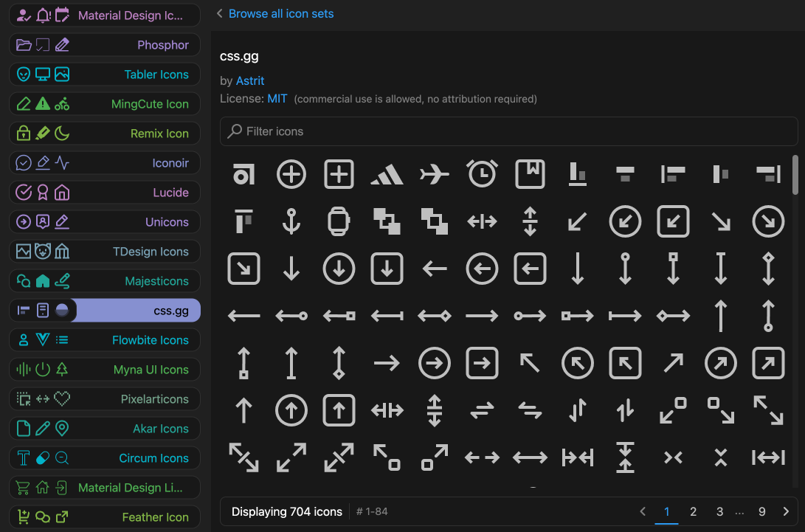The image size is (805, 532).
Task: Open the Phosphor icon set
Action: click(x=105, y=45)
